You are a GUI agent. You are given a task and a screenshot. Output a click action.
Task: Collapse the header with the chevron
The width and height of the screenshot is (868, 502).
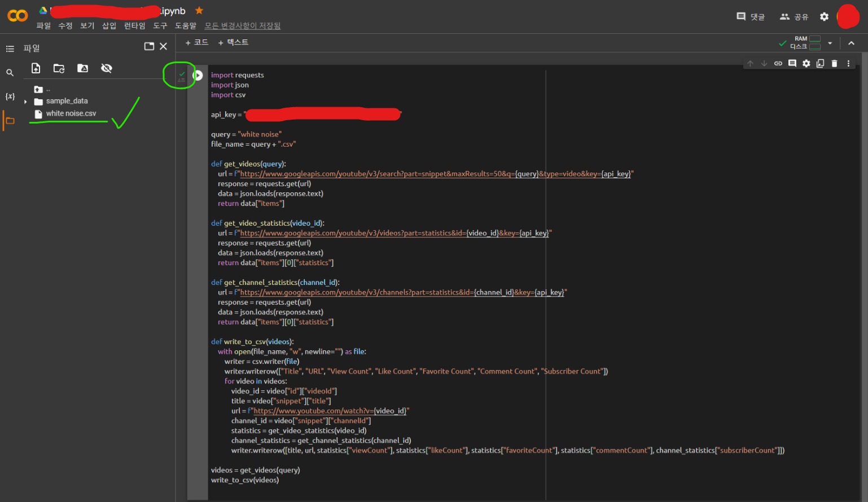(851, 43)
